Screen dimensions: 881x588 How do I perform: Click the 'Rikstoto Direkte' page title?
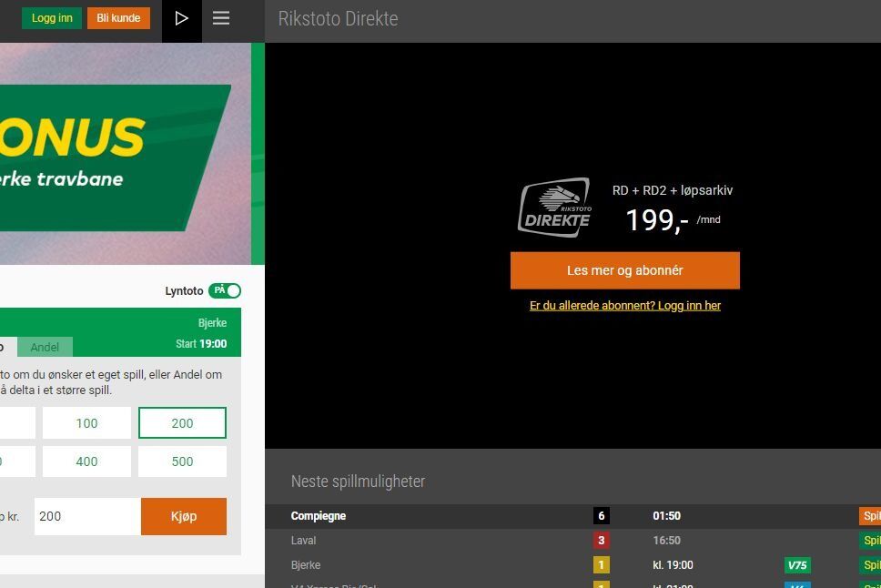(x=339, y=18)
